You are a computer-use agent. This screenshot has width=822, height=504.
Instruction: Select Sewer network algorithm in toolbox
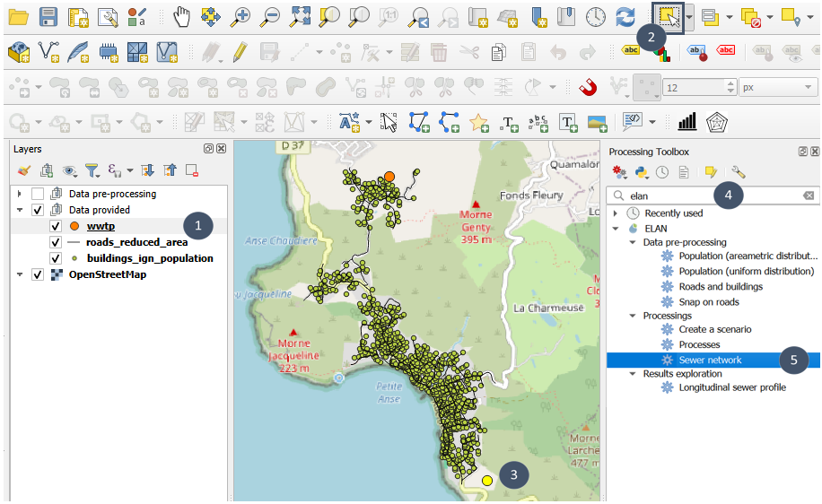coord(710,360)
